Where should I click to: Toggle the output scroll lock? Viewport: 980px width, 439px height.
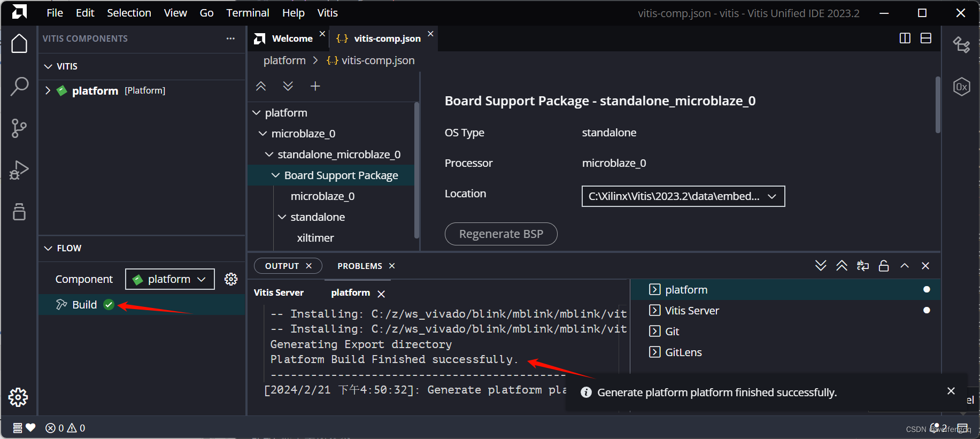click(884, 266)
